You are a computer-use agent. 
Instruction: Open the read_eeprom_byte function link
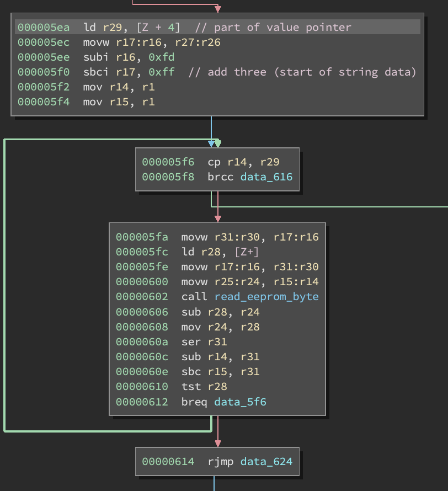pyautogui.click(x=266, y=297)
